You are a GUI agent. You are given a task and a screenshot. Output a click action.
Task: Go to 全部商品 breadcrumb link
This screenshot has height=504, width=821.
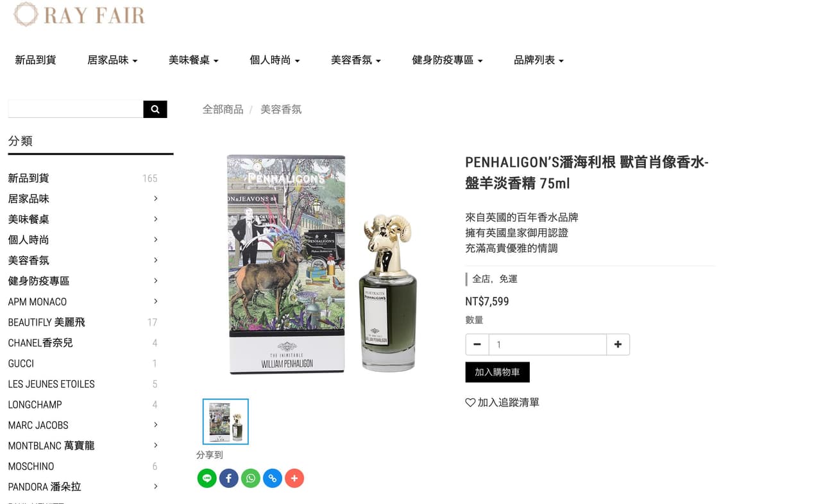223,110
